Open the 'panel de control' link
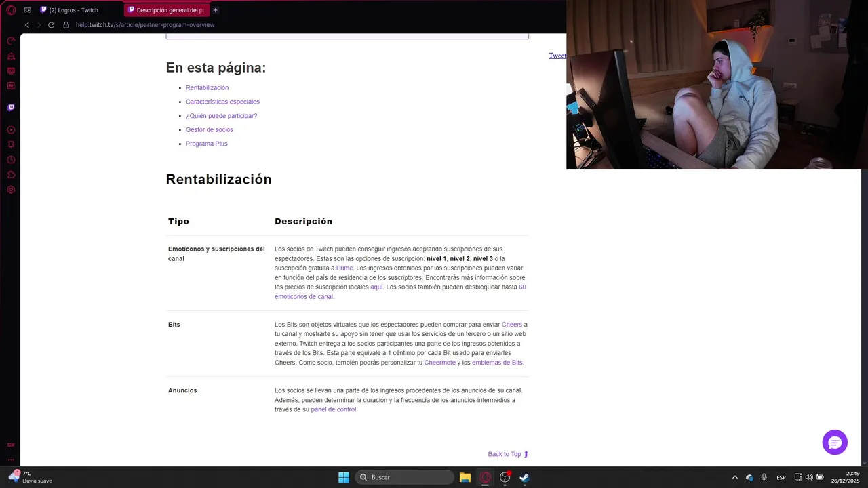This screenshot has height=488, width=868. pos(333,409)
